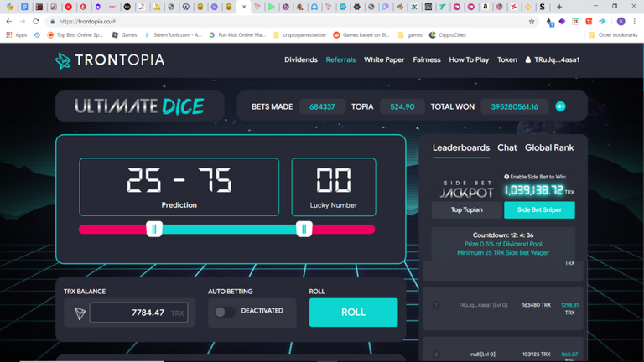Open the How To Play menu item

[469, 60]
